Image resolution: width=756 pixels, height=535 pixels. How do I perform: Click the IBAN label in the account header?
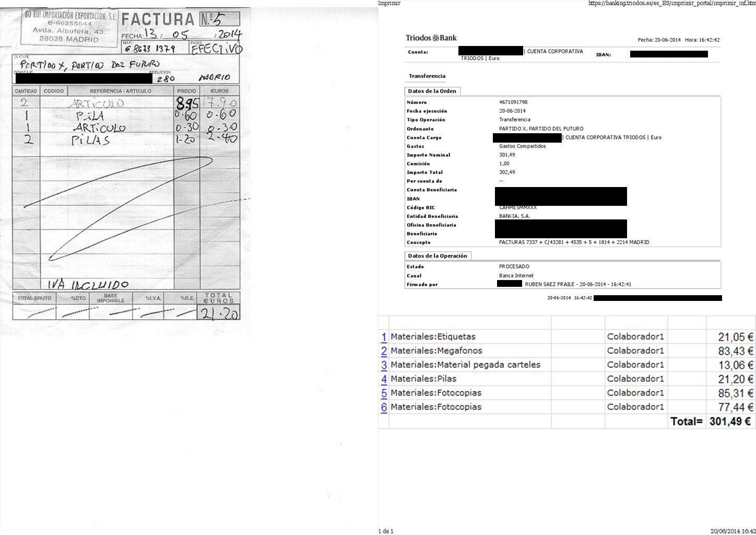point(604,55)
